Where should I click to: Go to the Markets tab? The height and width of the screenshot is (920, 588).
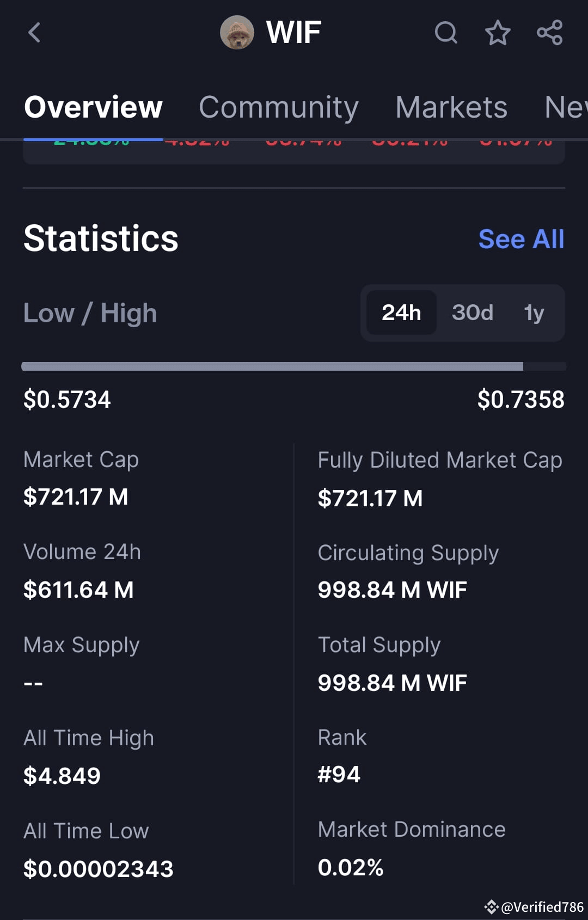(451, 107)
